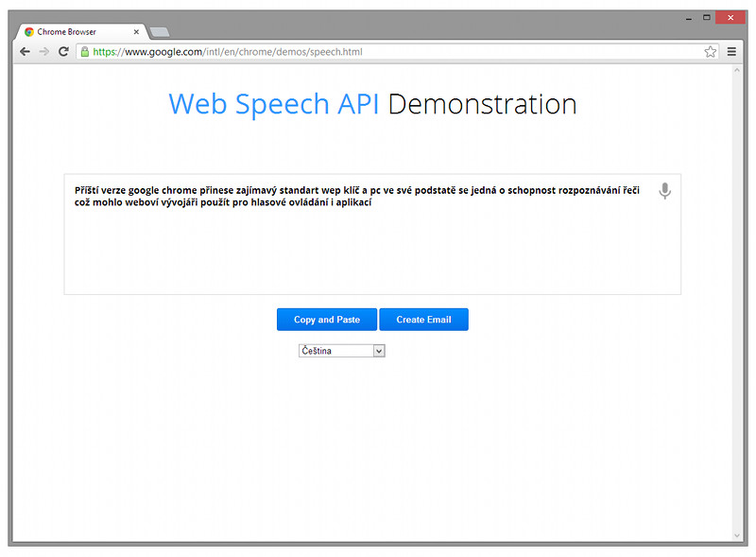Click the scrollbar down arrow
The height and width of the screenshot is (557, 756).
(x=737, y=535)
